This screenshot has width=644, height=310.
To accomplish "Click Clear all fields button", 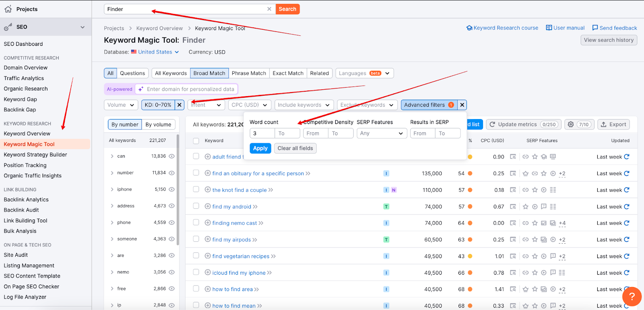I will [x=295, y=148].
